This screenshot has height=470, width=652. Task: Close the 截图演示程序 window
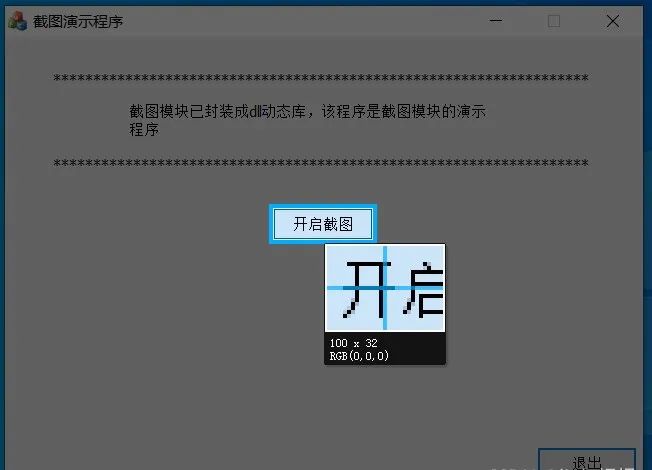click(612, 21)
